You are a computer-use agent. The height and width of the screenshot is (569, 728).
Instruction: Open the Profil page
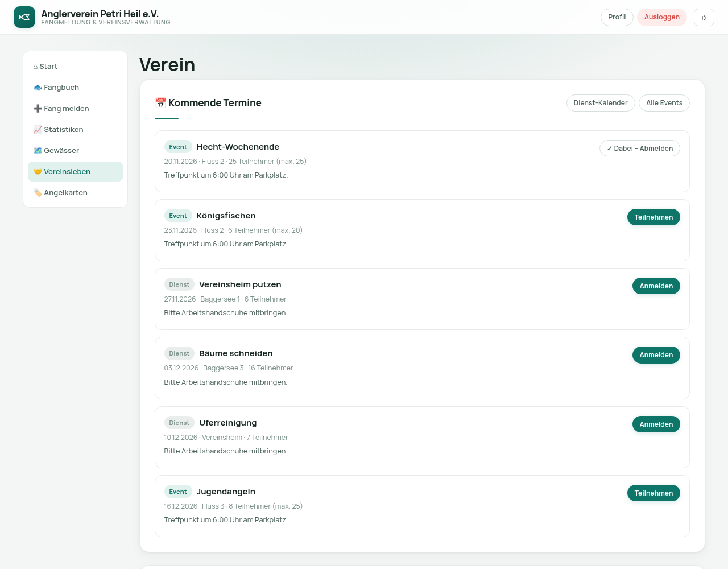click(x=617, y=17)
